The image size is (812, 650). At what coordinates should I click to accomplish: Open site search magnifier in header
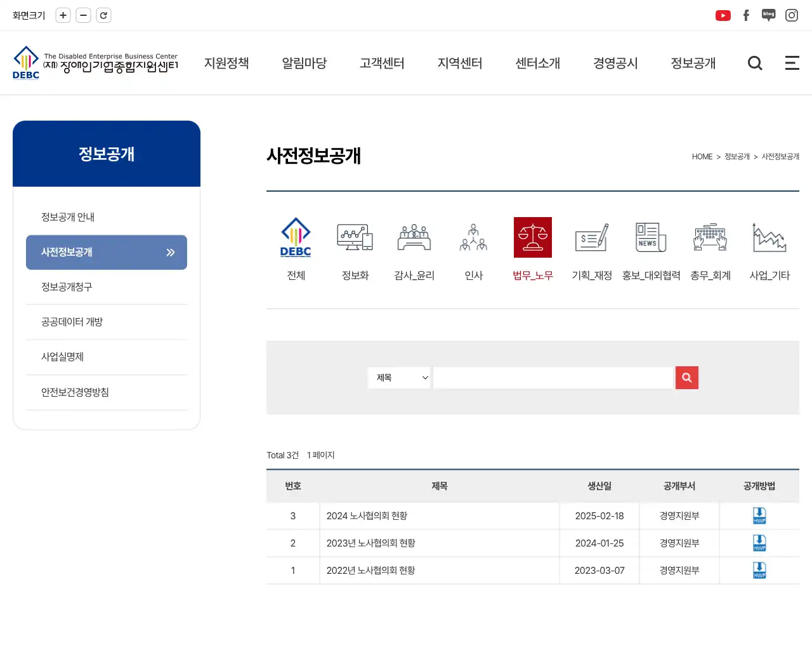tap(755, 63)
